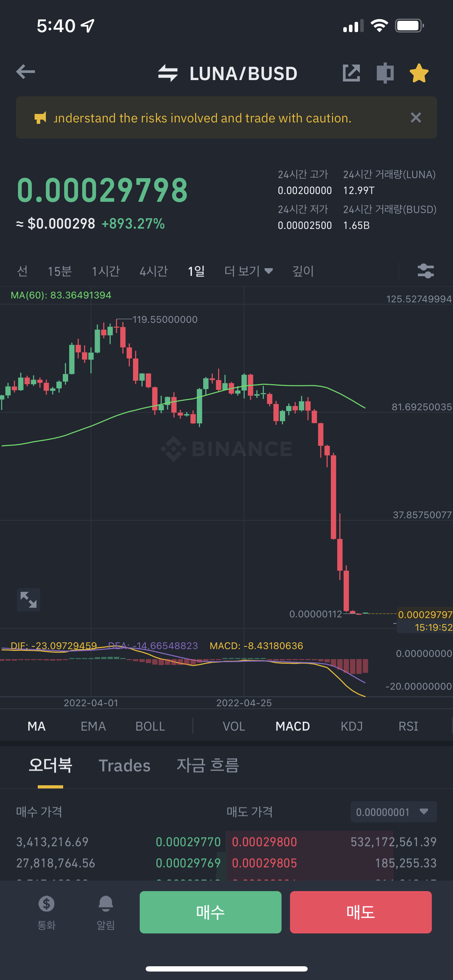453x980 pixels.
Task: Tap the 24시간 고가 value 0.00200000
Action: [x=305, y=190]
